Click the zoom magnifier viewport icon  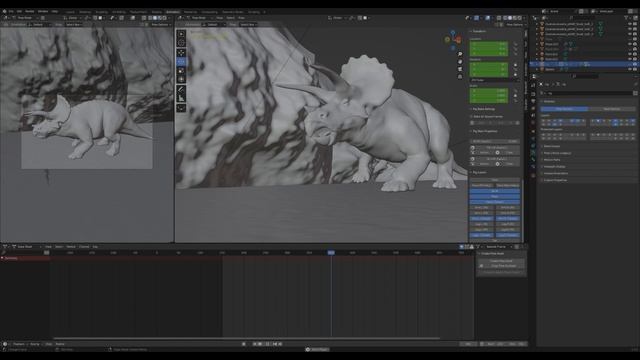[x=460, y=54]
